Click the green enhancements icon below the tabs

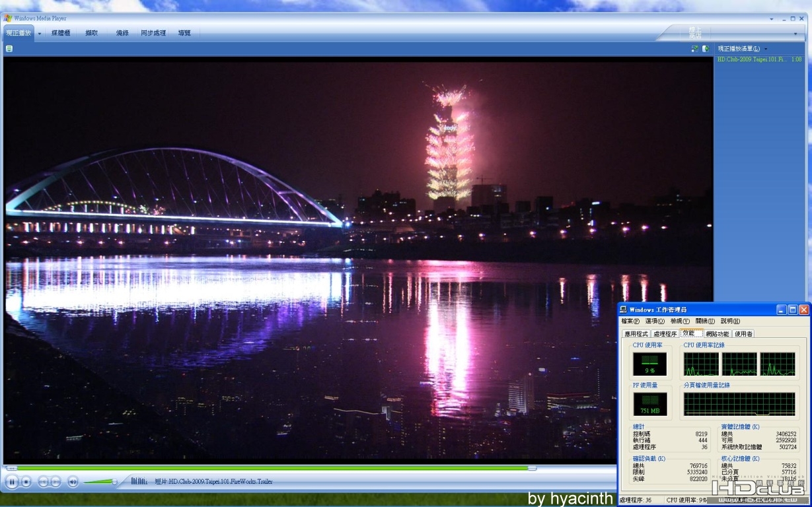click(9, 49)
